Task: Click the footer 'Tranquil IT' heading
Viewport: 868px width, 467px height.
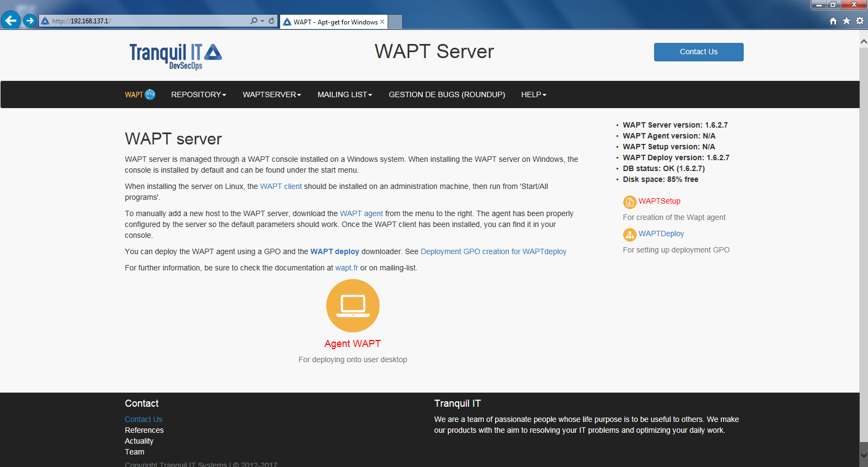Action: (x=458, y=403)
